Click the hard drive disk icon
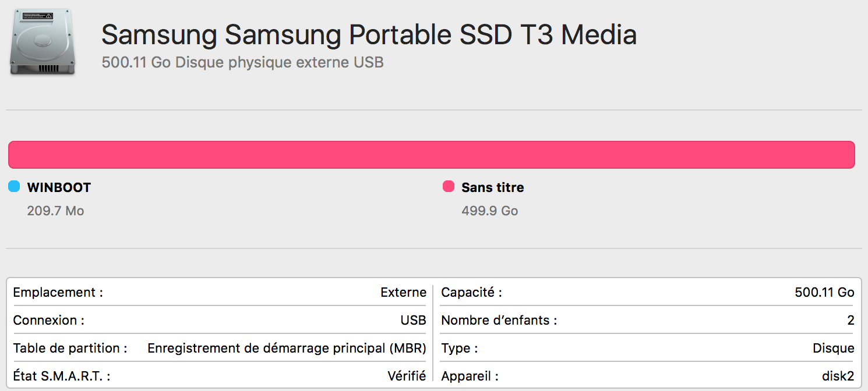This screenshot has width=868, height=391. pyautogui.click(x=42, y=42)
